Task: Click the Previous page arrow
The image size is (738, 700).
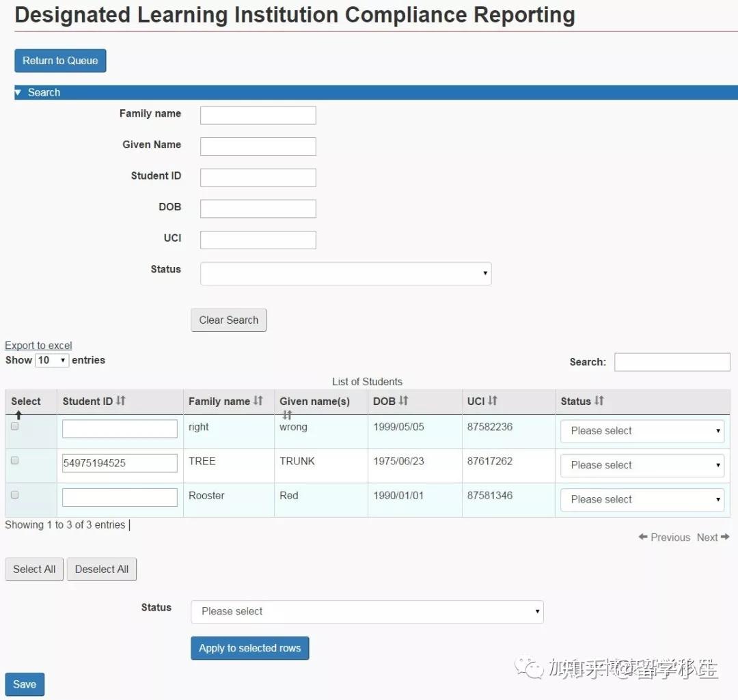Action: tap(664, 537)
